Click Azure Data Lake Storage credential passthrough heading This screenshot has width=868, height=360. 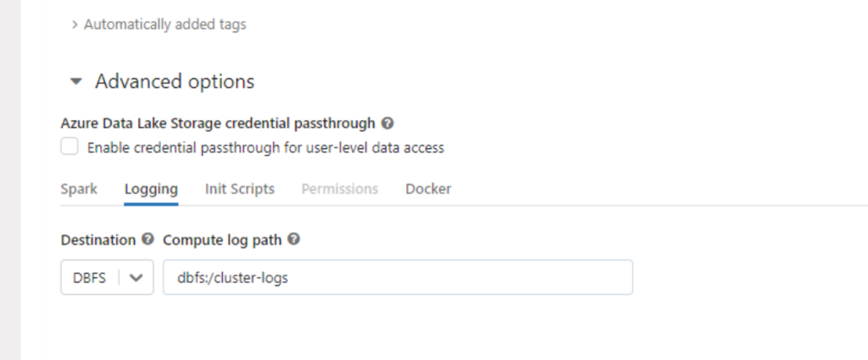[x=218, y=124]
